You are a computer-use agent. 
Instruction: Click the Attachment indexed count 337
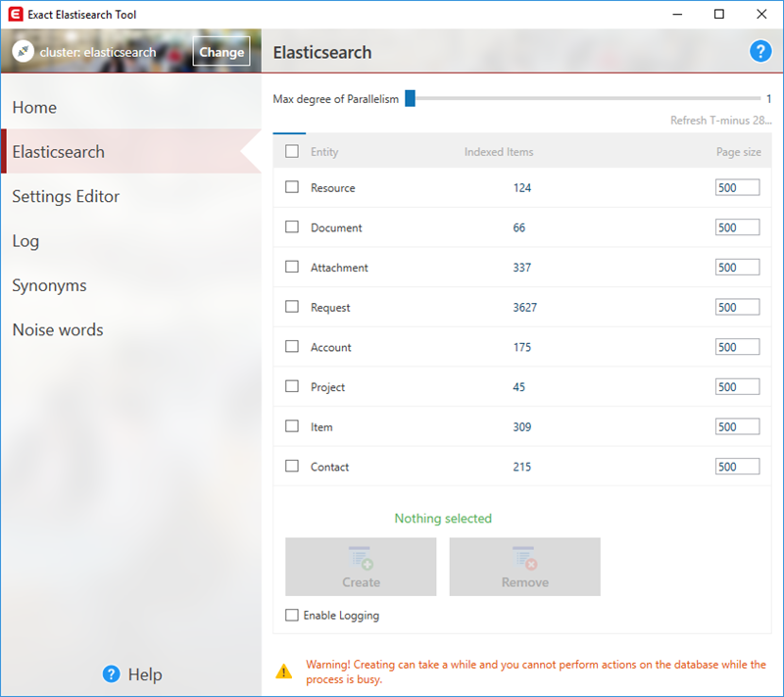tap(521, 268)
